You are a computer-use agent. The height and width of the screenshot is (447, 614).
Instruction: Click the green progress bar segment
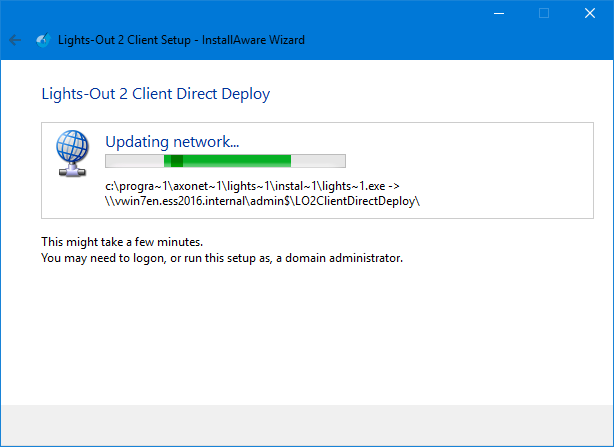pos(227,161)
